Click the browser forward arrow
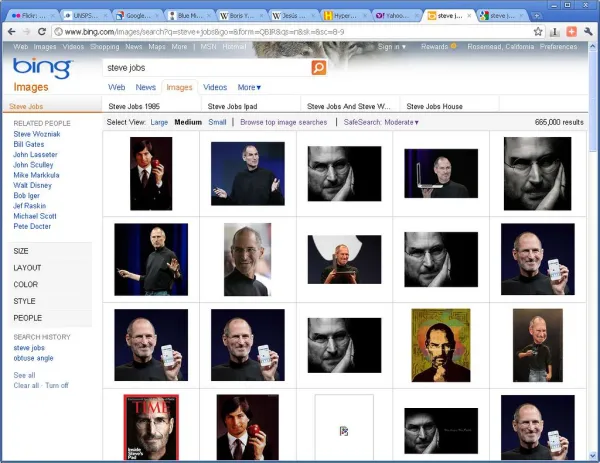600x463 pixels. pyautogui.click(x=26, y=31)
